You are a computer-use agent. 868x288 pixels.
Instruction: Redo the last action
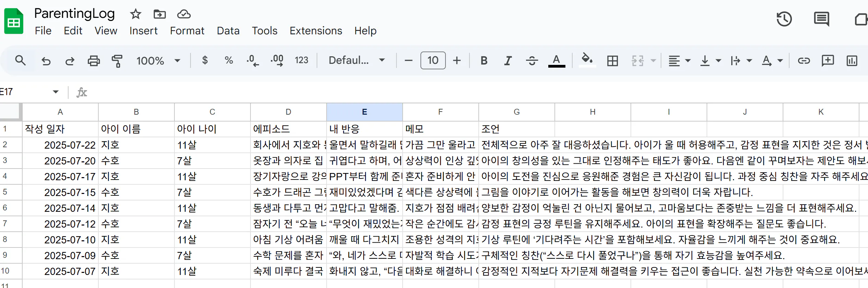[x=70, y=61]
